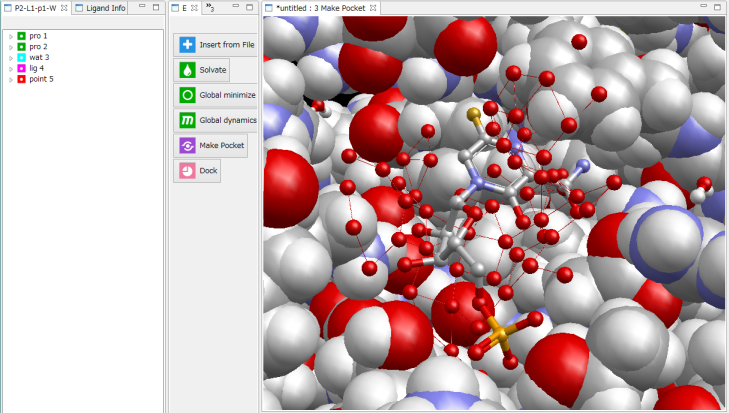The height and width of the screenshot is (413, 729).
Task: Select the E tab
Action: (x=185, y=8)
